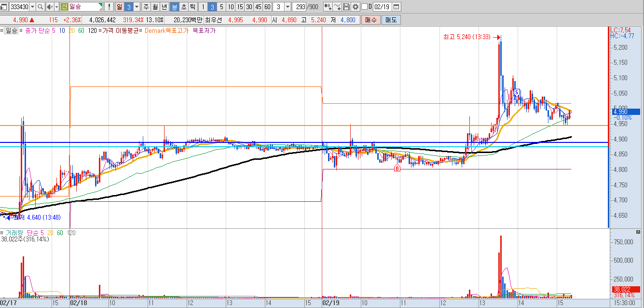The width and height of the screenshot is (644, 308).
Task: Select the 5-minute interval button
Action: (221, 7)
